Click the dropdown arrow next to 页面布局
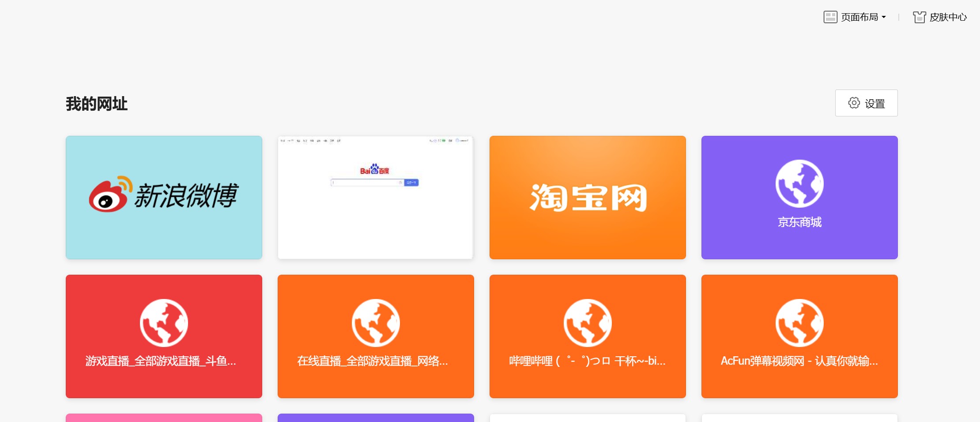Screen dimensions: 980x422 [883, 17]
